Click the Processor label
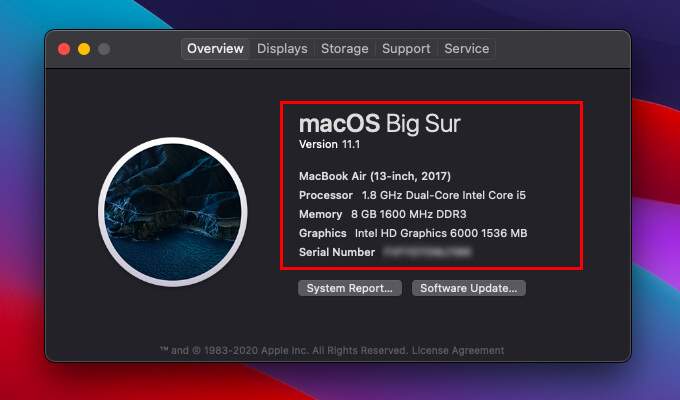Image resolution: width=680 pixels, height=400 pixels. [326, 195]
